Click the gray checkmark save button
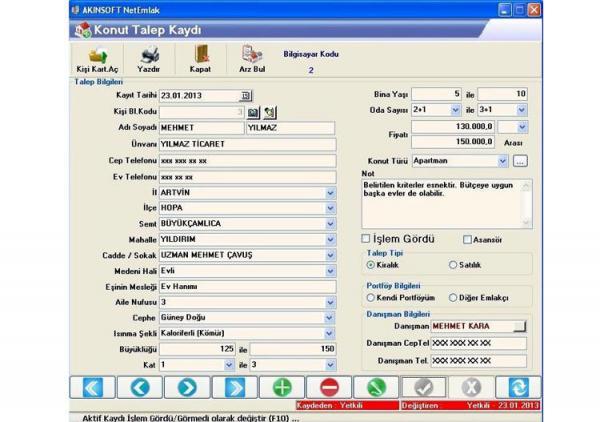The height and width of the screenshot is (422, 600). pos(424,387)
